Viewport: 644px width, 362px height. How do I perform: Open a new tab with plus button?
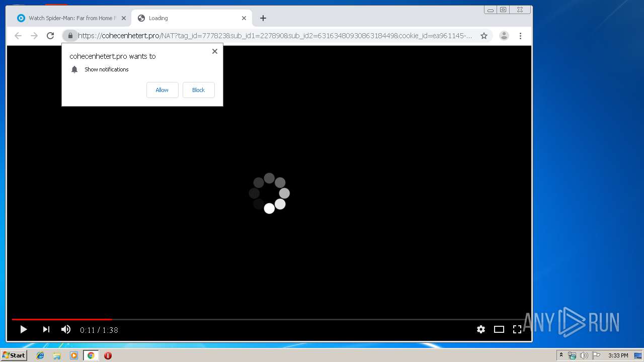263,18
